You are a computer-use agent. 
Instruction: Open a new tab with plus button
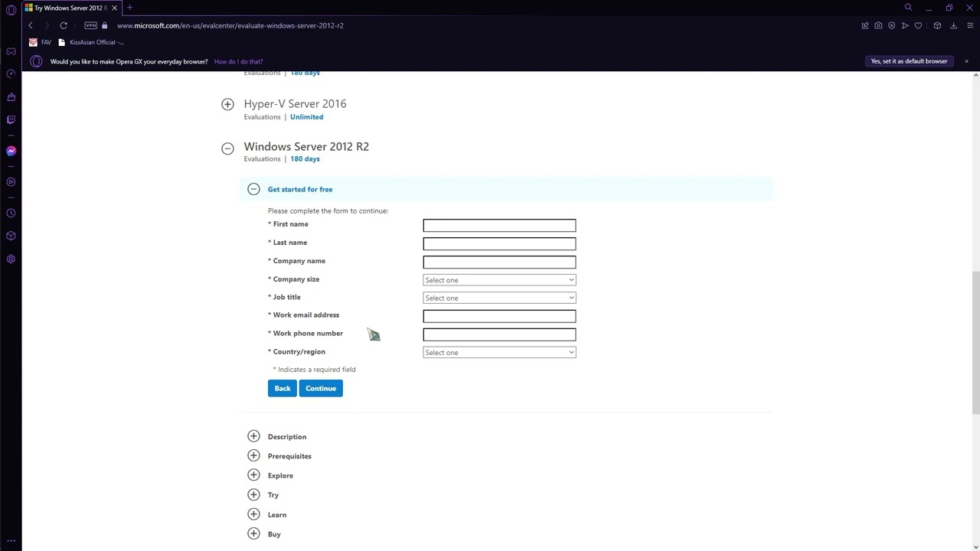point(129,8)
